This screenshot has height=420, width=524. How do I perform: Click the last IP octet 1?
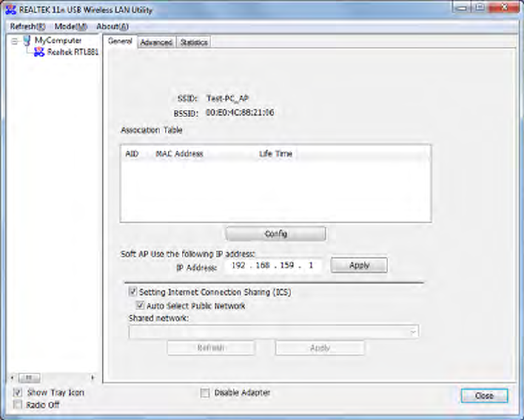[x=311, y=265]
